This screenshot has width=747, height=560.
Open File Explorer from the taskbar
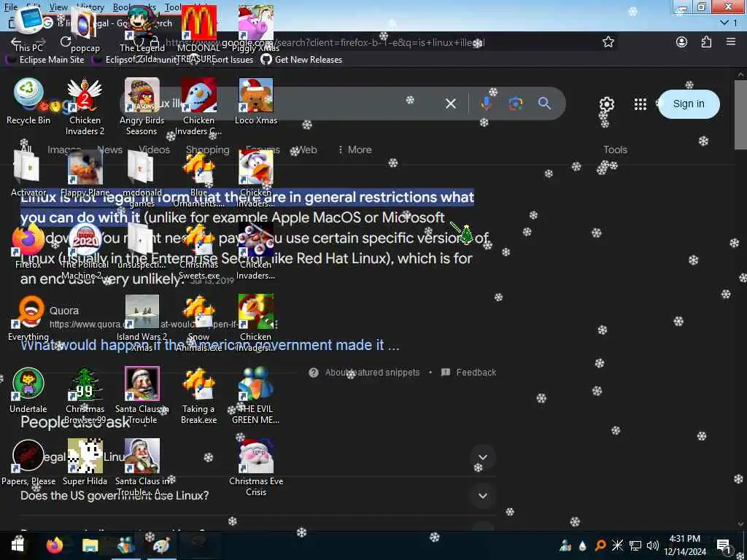click(x=90, y=545)
